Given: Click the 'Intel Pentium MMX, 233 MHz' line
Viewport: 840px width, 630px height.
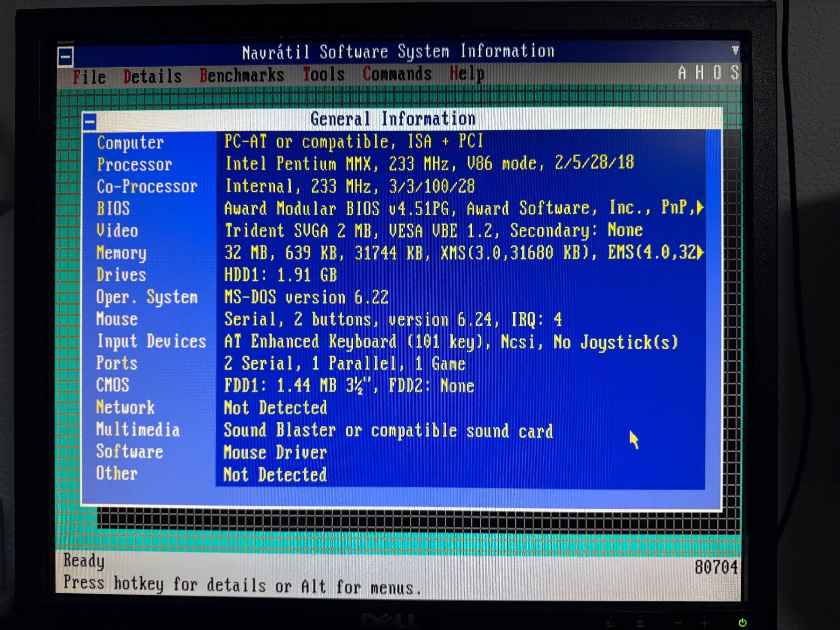Looking at the screenshot, I should click(x=429, y=163).
